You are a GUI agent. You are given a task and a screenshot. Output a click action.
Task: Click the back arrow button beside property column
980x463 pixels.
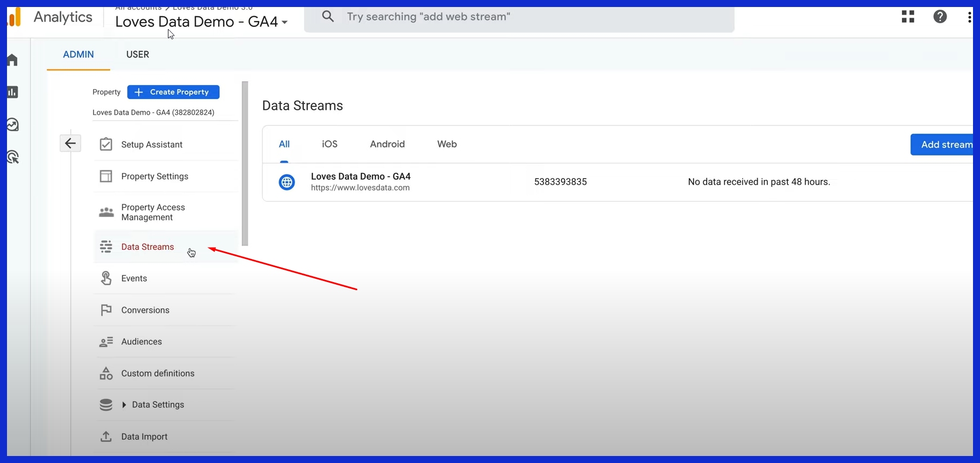point(70,143)
